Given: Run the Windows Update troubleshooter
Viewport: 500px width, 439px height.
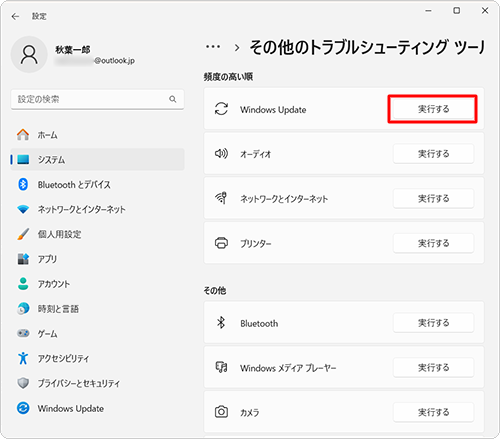Looking at the screenshot, I should click(x=433, y=109).
